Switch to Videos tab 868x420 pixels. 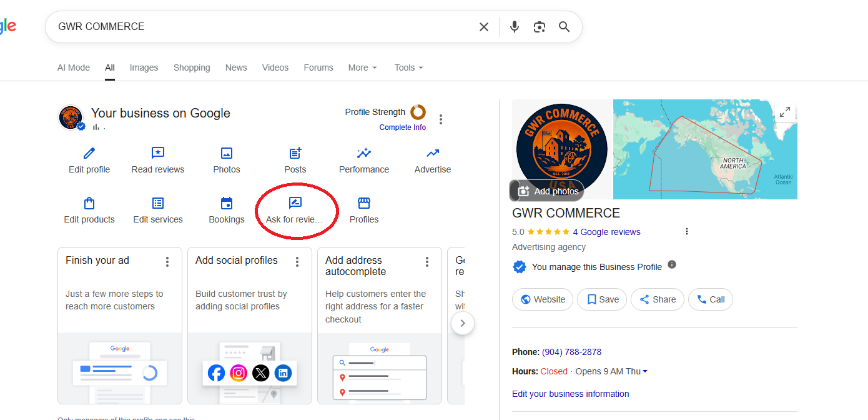click(275, 67)
